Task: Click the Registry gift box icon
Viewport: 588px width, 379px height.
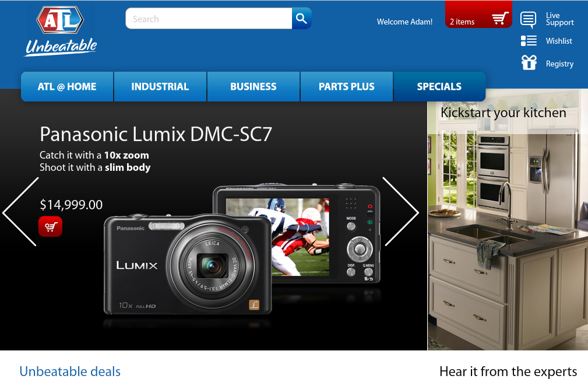Action: [x=529, y=63]
